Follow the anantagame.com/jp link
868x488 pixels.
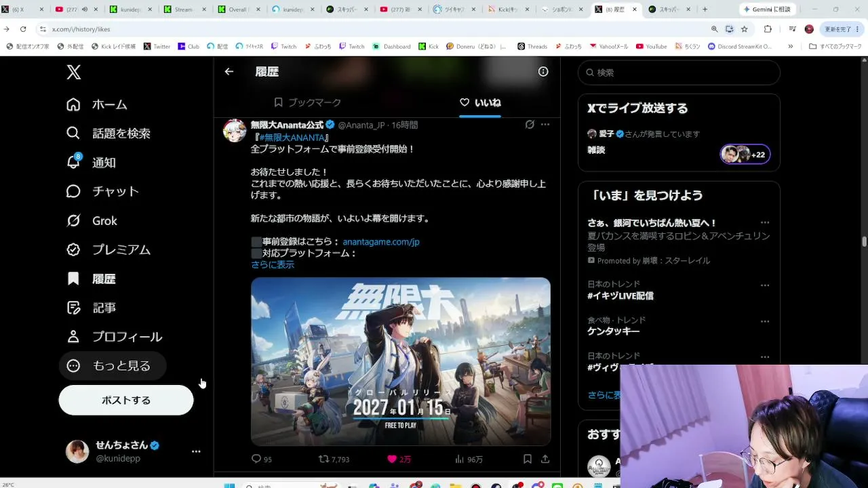point(381,241)
